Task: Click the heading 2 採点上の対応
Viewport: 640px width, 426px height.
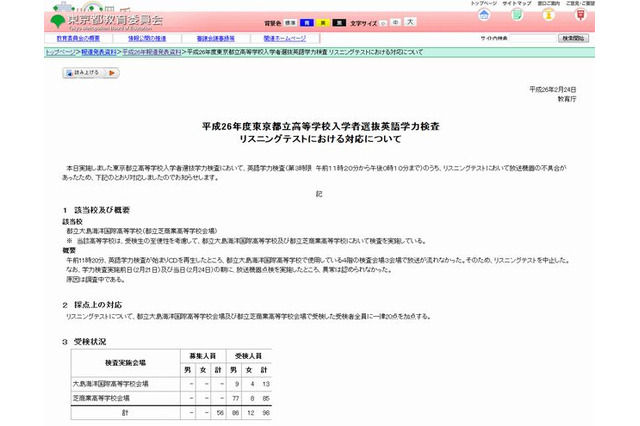Action: pos(93,305)
